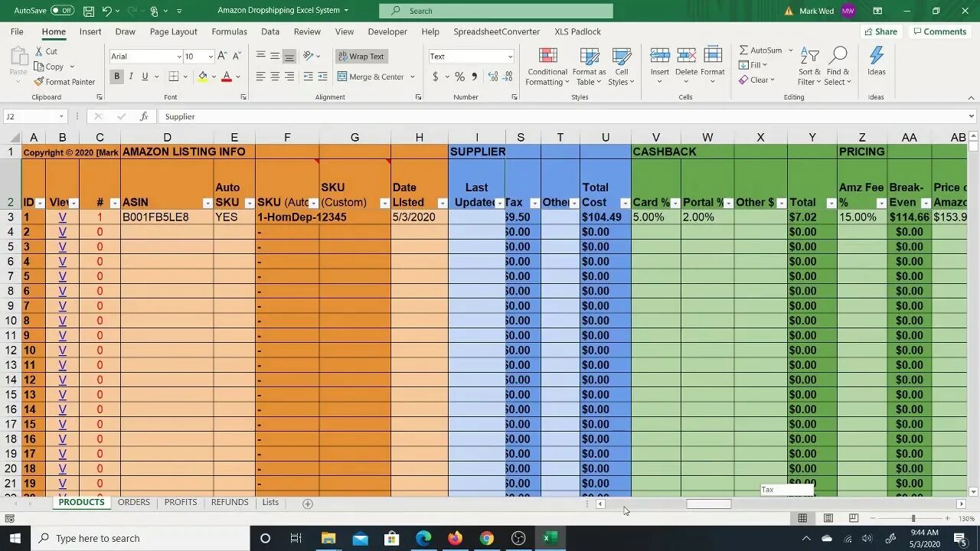The image size is (980, 551).
Task: Apply the red Font Color icon
Action: 227,77
